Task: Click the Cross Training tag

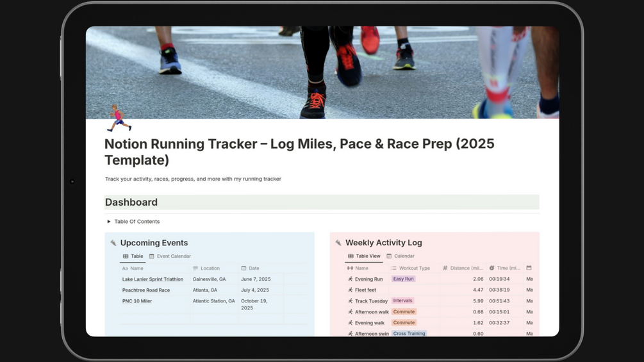Action: pos(409,334)
